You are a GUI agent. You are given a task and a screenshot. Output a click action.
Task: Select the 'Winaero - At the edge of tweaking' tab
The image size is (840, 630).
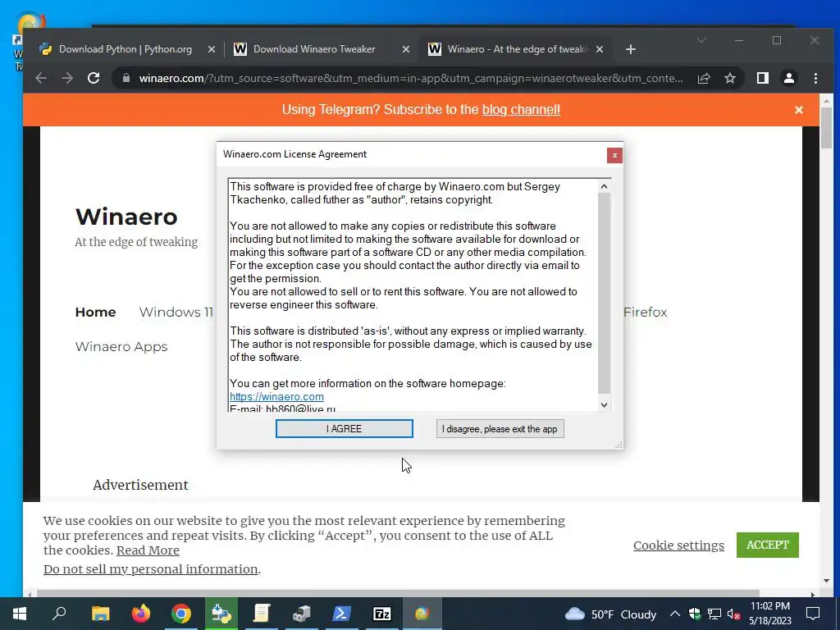click(x=517, y=49)
